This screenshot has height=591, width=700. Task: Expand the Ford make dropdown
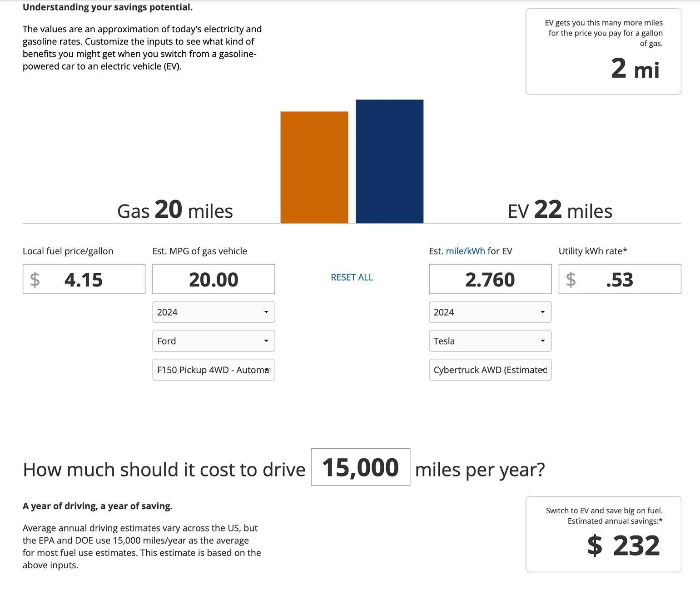[213, 341]
